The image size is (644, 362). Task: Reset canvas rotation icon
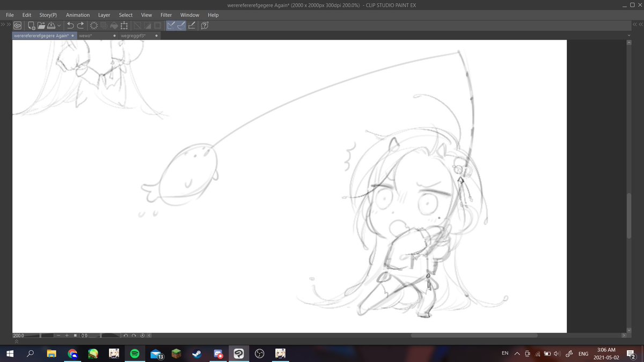point(142,336)
